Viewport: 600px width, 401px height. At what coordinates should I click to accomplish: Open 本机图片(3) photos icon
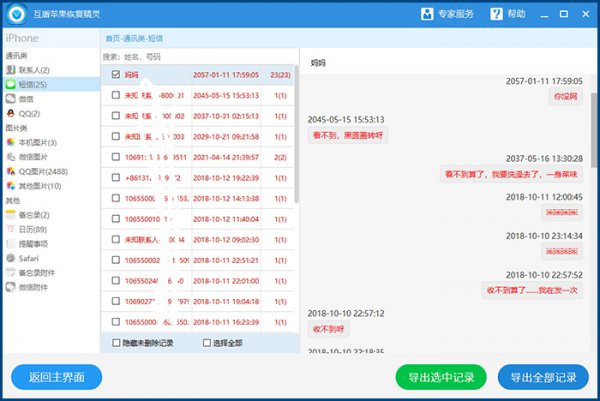(x=11, y=142)
